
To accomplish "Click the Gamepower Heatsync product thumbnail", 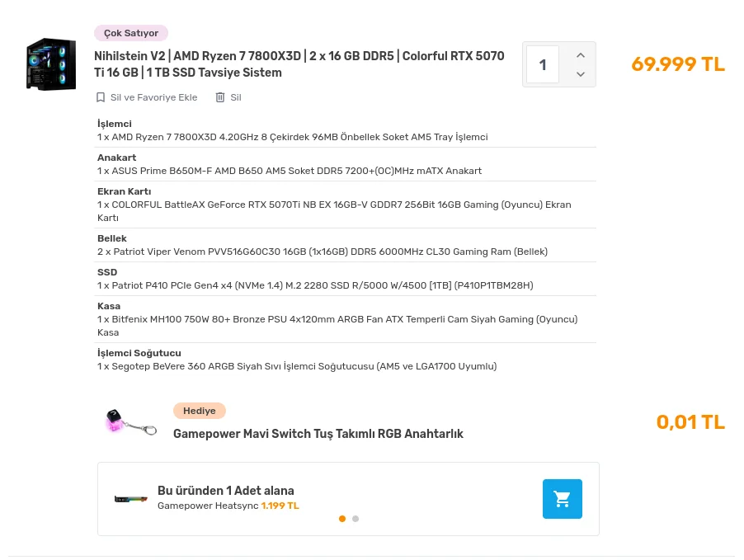I will click(131, 499).
